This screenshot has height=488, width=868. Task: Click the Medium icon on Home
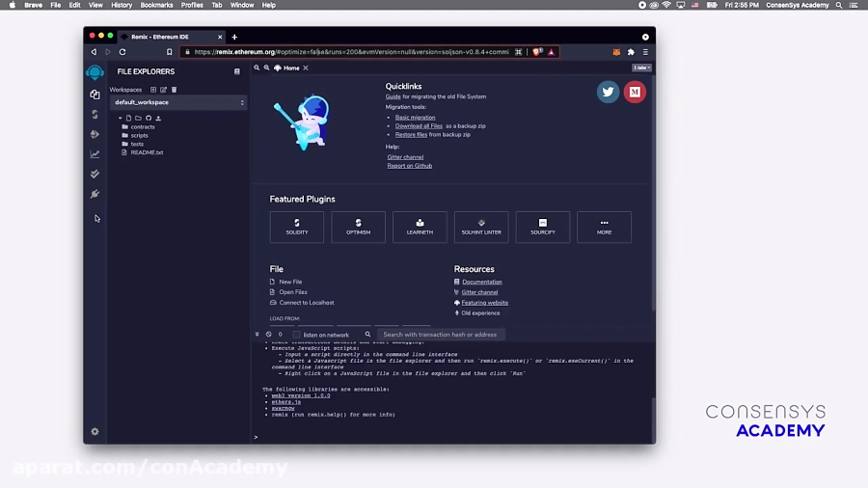click(634, 92)
